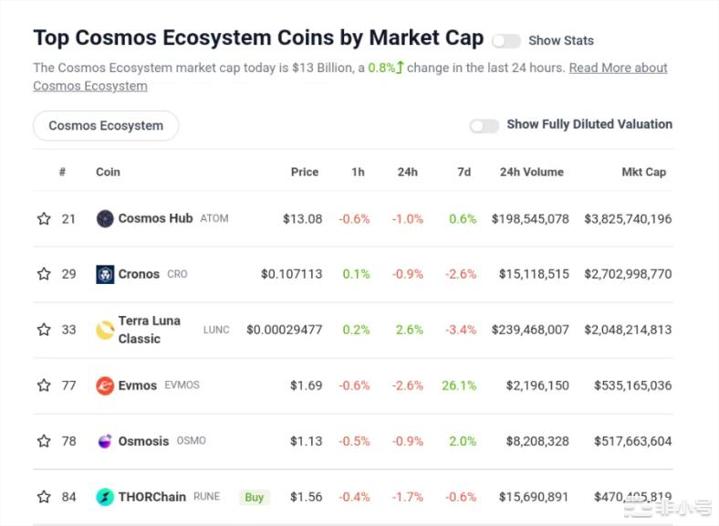Open Read More about Cosmos Ecosystem link
Viewport: 719px width, 526px height.
click(x=618, y=68)
